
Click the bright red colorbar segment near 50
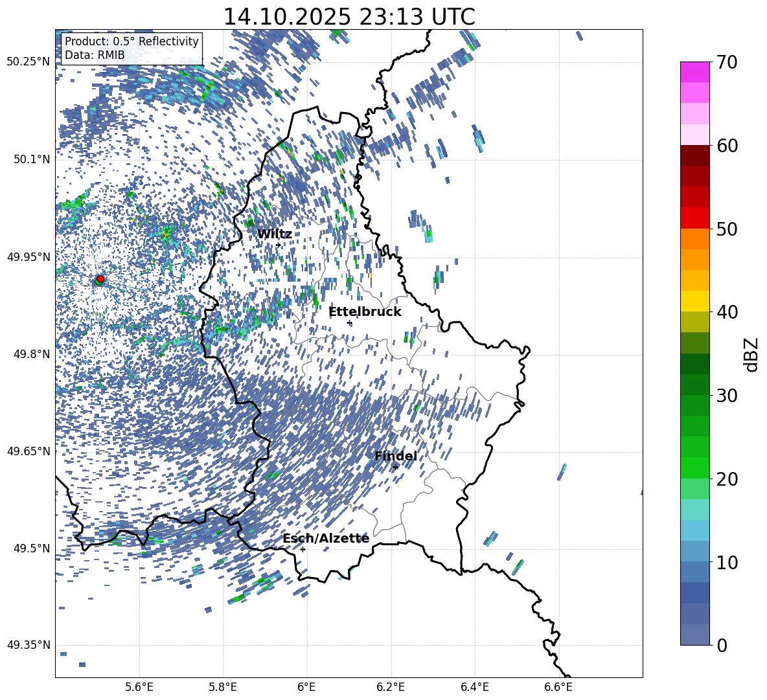(694, 218)
